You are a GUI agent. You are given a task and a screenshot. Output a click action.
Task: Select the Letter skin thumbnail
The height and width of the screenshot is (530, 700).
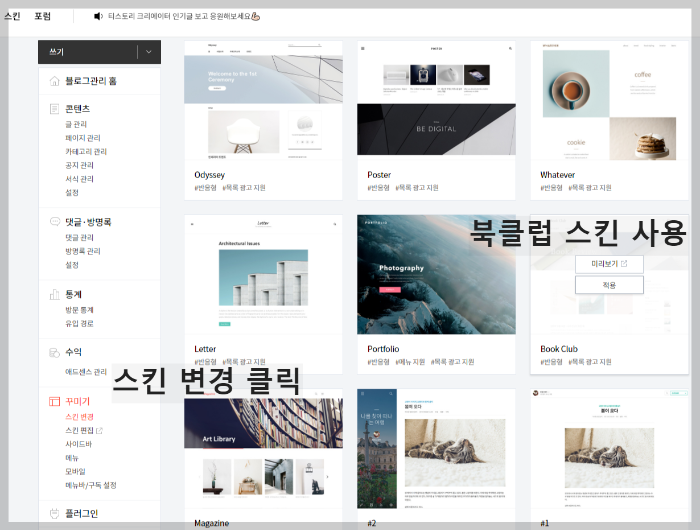click(263, 275)
